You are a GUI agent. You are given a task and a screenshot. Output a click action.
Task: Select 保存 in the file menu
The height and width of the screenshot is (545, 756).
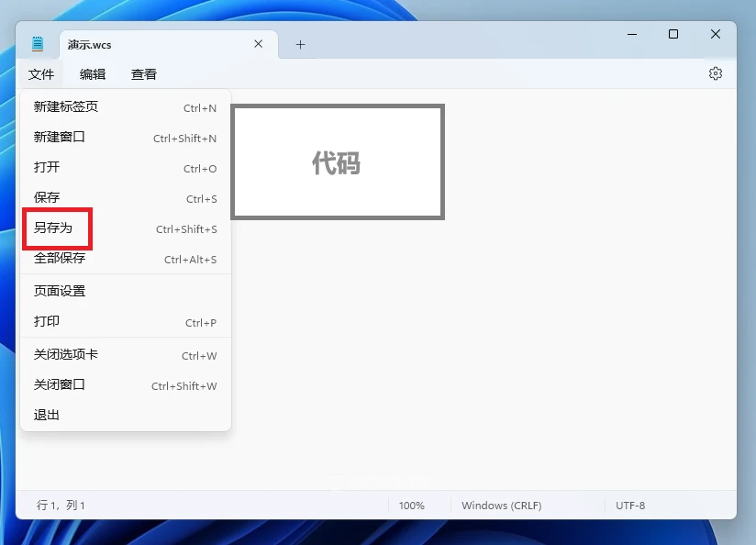click(126, 198)
